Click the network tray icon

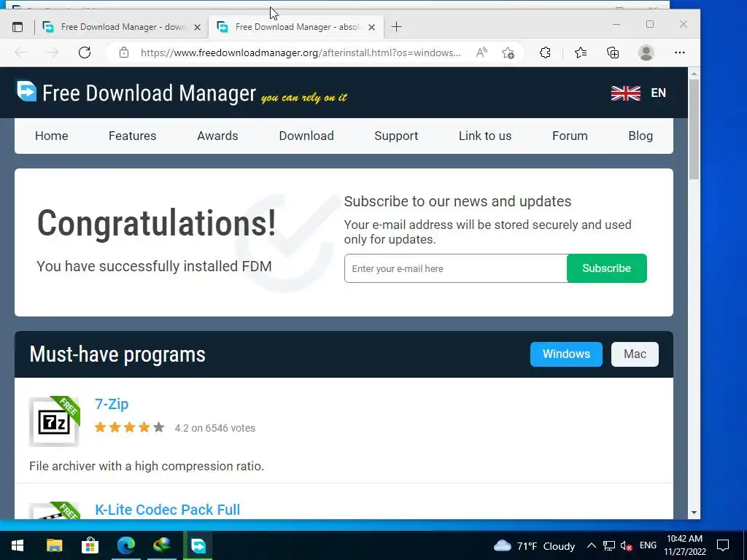[609, 545]
